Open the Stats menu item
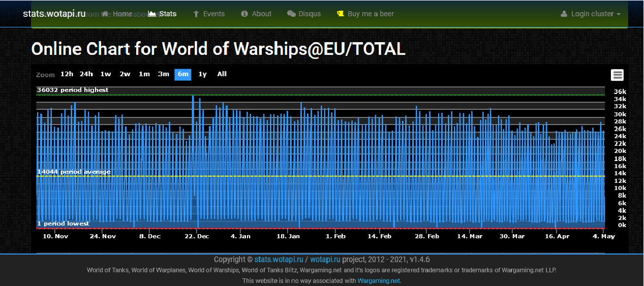 [162, 14]
